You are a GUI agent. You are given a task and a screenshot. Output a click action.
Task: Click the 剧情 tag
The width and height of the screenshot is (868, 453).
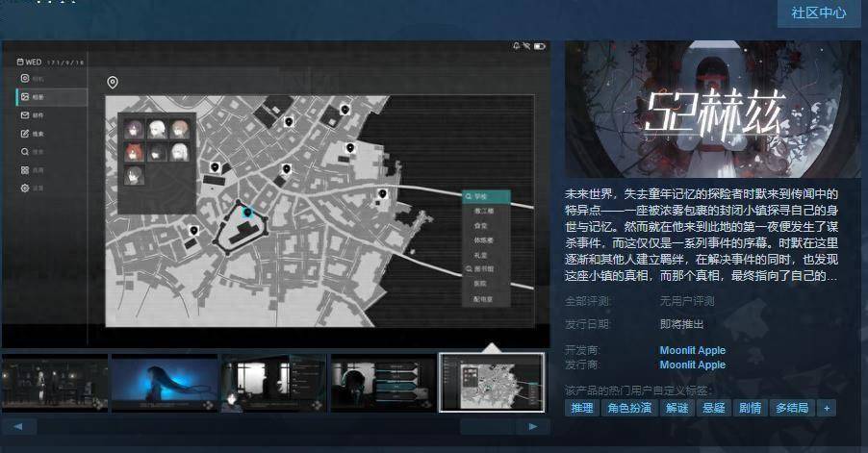tap(750, 408)
